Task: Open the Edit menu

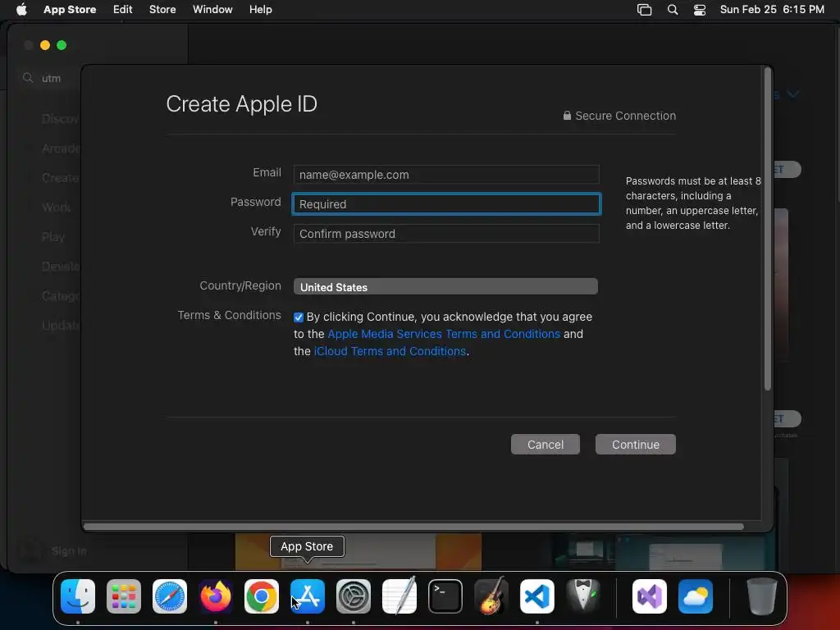Action: coord(123,9)
